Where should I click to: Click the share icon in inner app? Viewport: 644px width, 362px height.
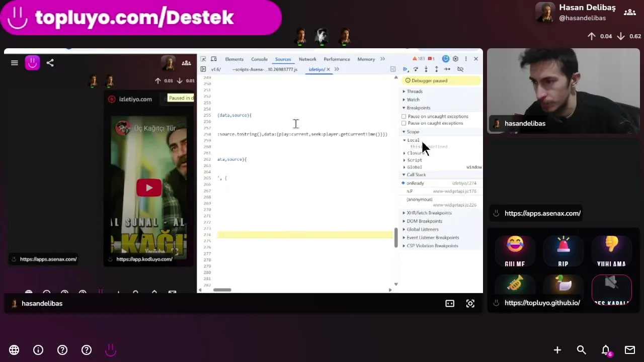pos(50,63)
